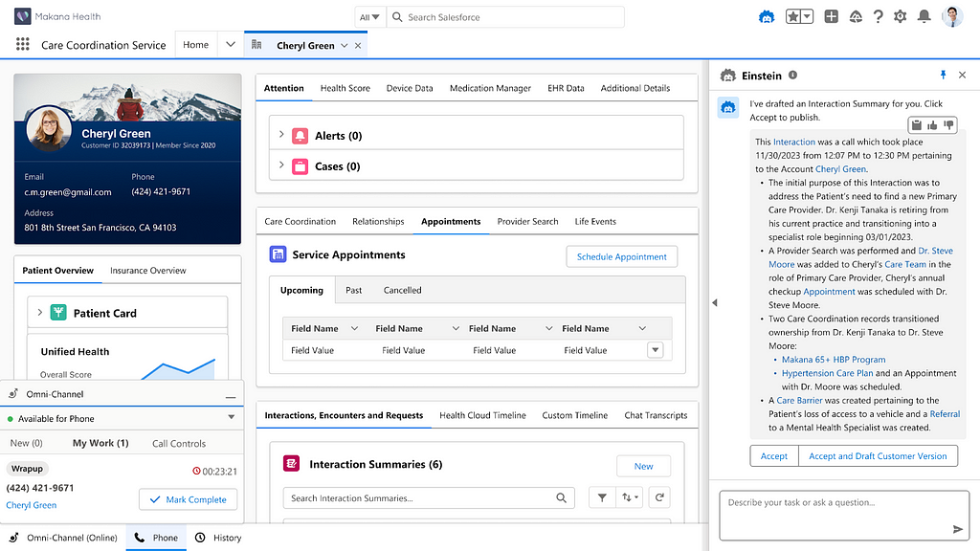Open the first Field Name column menu

point(354,328)
